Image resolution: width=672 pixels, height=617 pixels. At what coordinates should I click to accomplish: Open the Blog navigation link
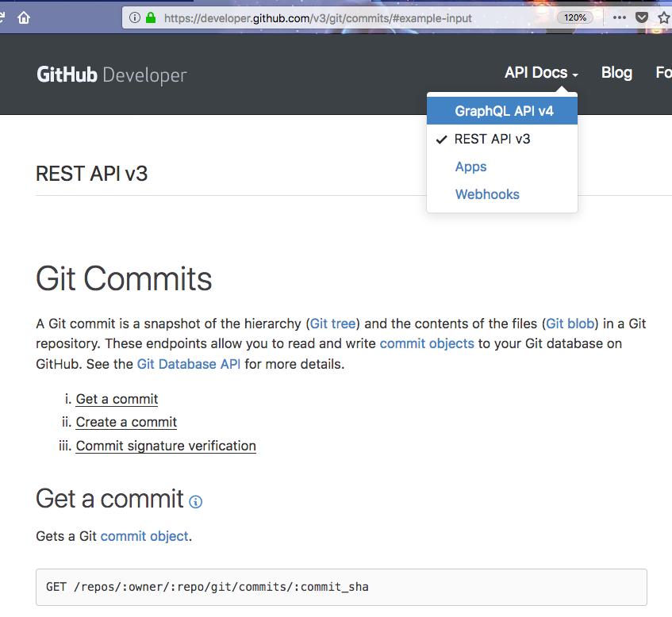616,73
